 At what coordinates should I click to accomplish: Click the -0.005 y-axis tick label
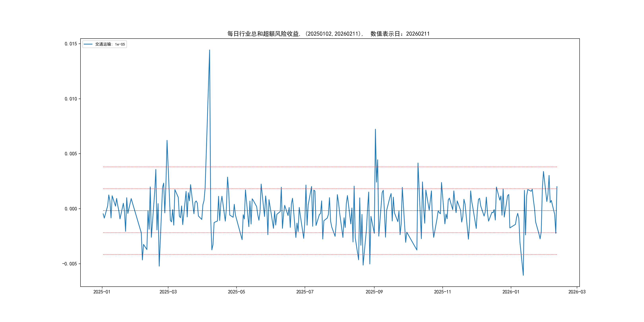70,264
